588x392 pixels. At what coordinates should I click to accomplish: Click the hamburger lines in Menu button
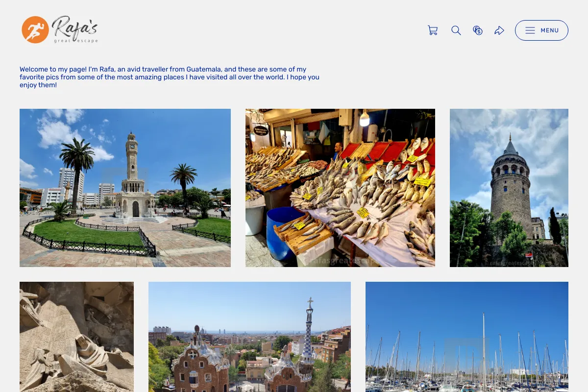(530, 30)
